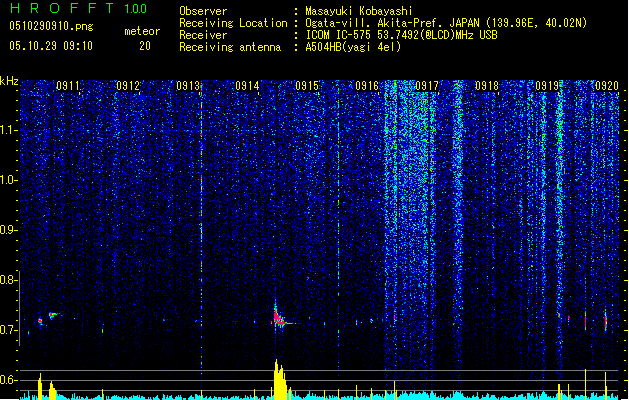This screenshot has width=629, height=400.
Task: Select the A504HB(yagi 4el) antenna text
Action: [x=353, y=47]
